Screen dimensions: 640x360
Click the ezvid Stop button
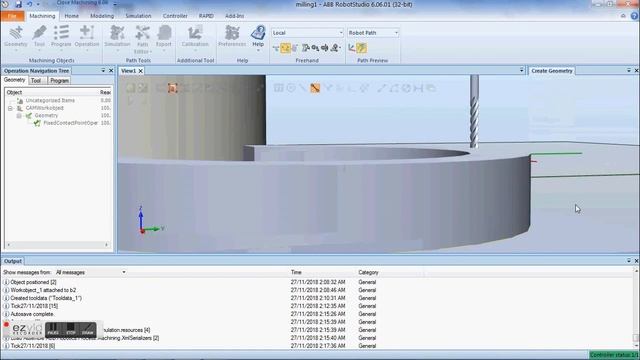click(71, 329)
